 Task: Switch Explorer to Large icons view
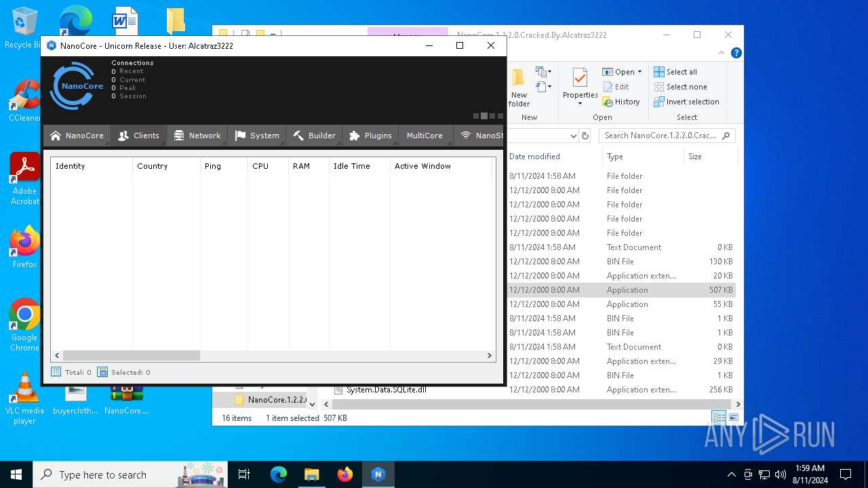point(733,418)
